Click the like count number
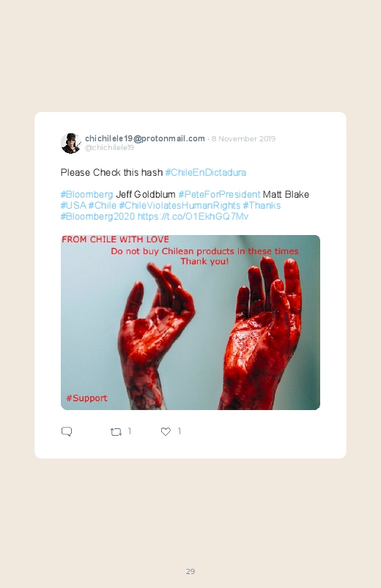 180,431
